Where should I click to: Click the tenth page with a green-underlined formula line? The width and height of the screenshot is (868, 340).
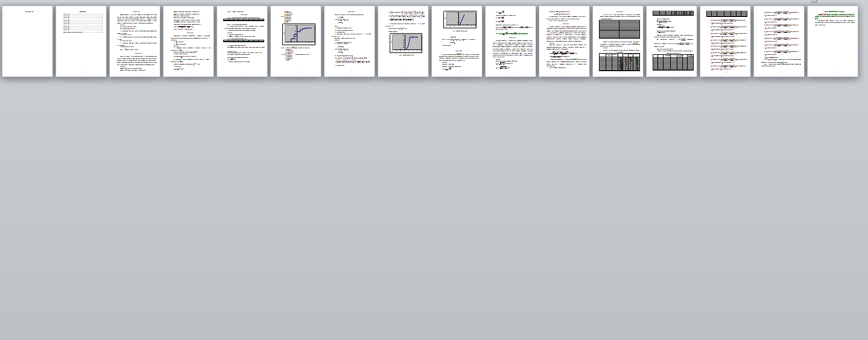pos(511,42)
